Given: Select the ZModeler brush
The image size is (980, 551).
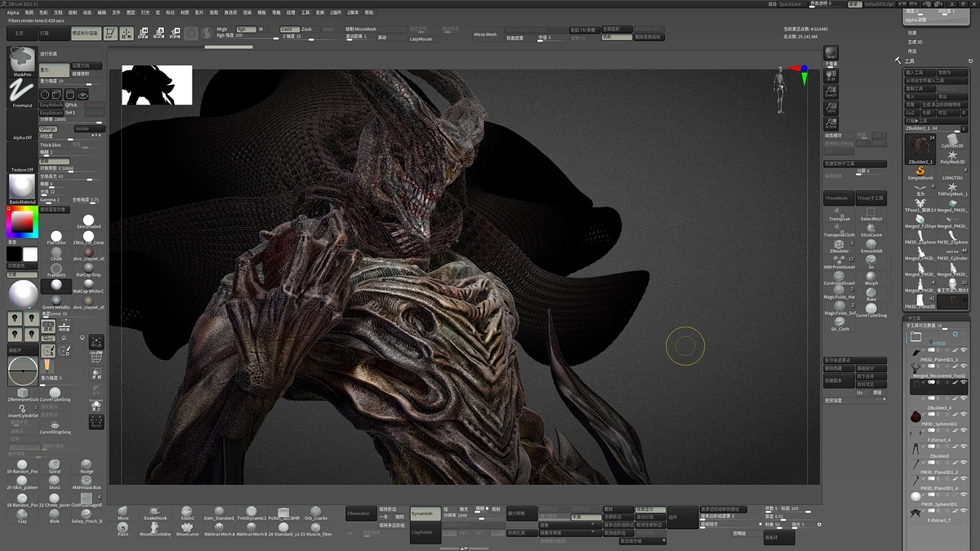Looking at the screenshot, I should [x=839, y=246].
